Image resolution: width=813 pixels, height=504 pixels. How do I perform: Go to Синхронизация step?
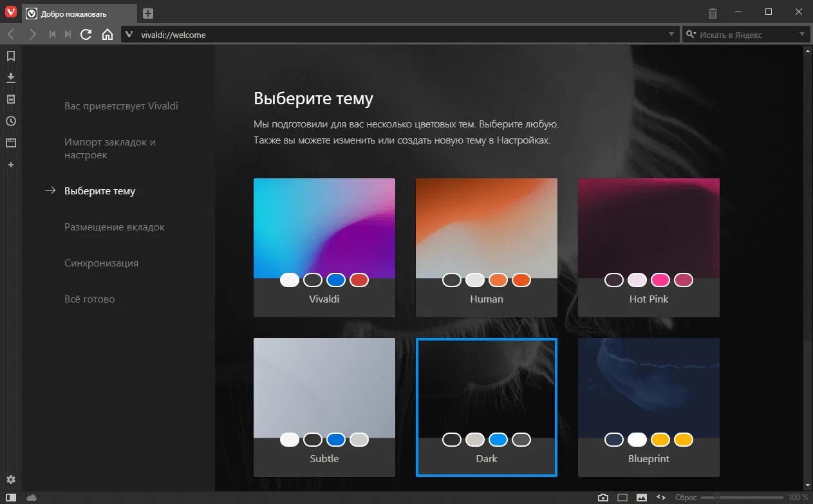pyautogui.click(x=101, y=263)
